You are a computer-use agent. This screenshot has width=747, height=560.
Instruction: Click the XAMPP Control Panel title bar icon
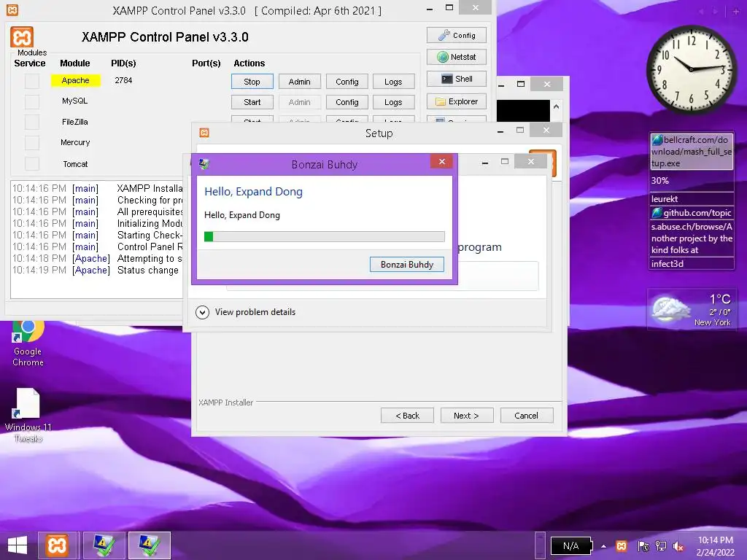point(12,10)
